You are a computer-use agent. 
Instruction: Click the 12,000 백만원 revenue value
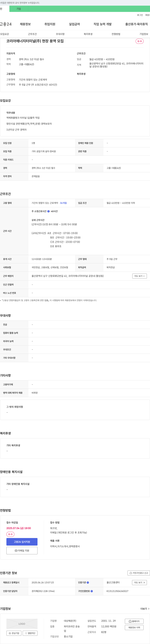pyautogui.click(x=109, y=626)
